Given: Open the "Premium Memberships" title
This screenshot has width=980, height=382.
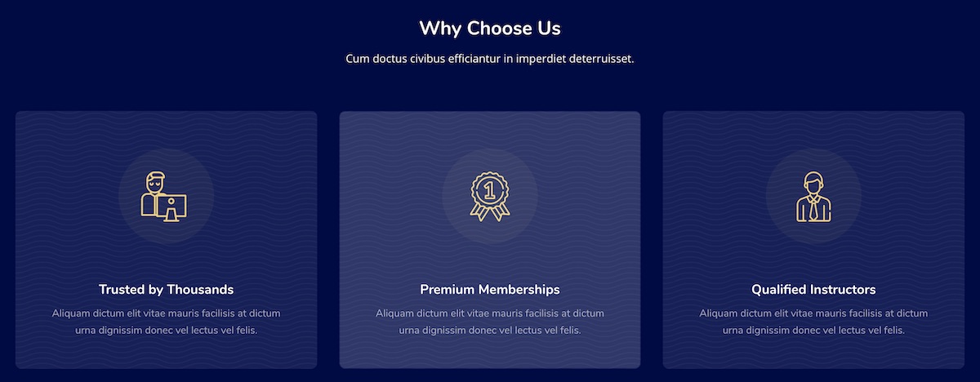Looking at the screenshot, I should [490, 290].
